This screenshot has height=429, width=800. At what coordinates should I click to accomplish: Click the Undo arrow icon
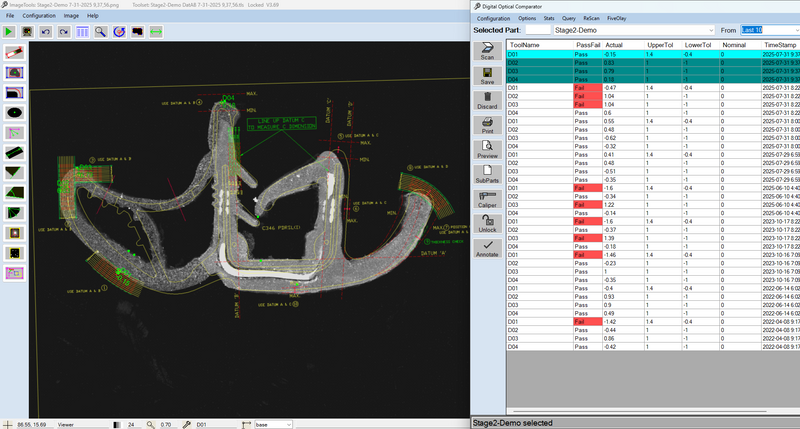46,32
